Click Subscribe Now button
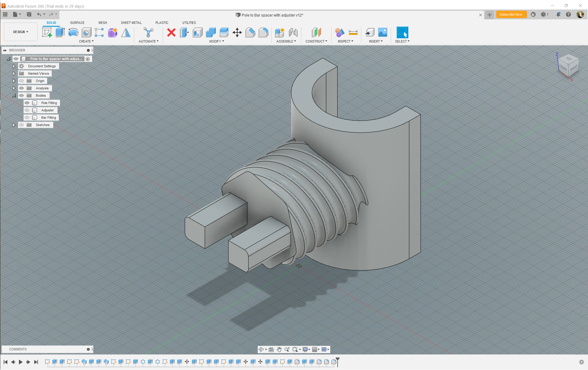This screenshot has width=588, height=370. pos(510,14)
